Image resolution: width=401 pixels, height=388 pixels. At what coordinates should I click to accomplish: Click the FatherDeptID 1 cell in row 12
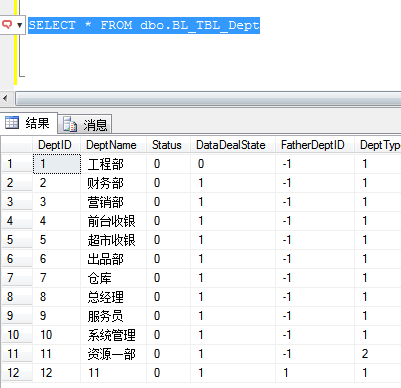(x=315, y=373)
